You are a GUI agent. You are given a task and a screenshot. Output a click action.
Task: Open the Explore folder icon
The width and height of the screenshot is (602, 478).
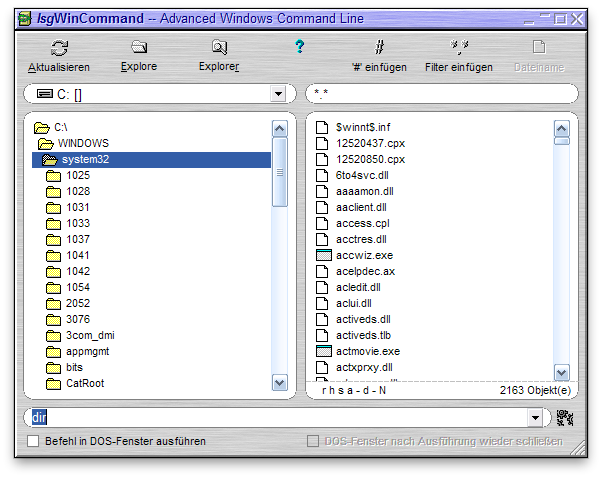(139, 47)
